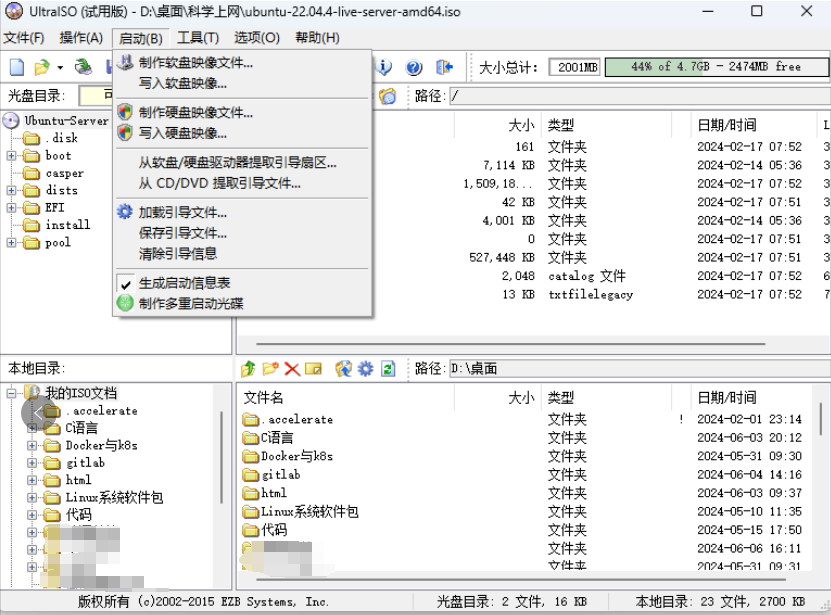Collapse the 我的ISO文档 tree node
The image size is (831, 615).
[11, 393]
